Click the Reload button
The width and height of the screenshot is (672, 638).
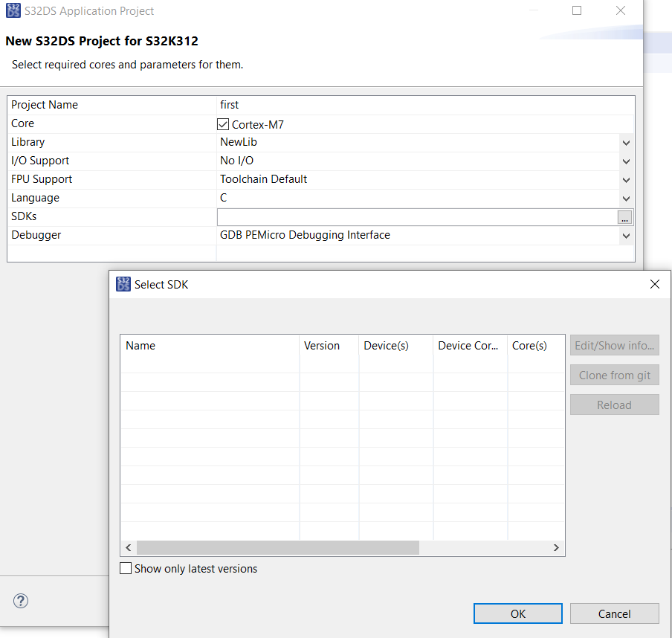[x=614, y=404]
